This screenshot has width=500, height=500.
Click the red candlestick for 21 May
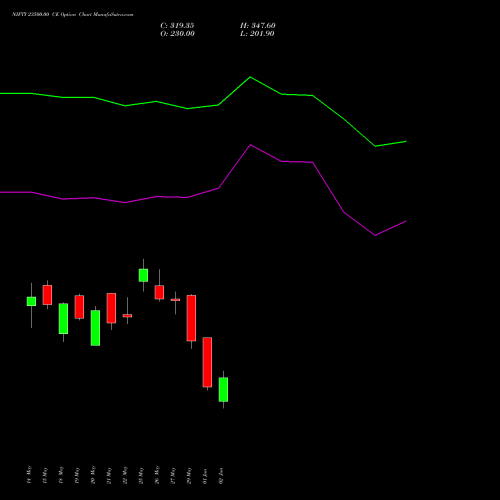[x=111, y=308]
